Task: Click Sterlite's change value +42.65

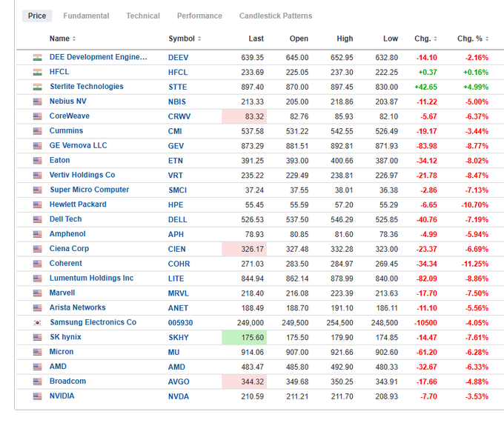Action: (426, 87)
